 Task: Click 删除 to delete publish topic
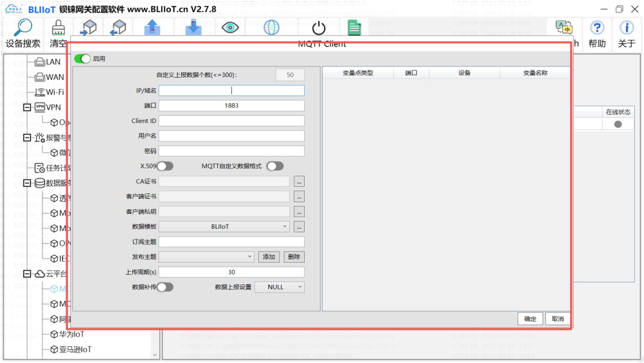pyautogui.click(x=294, y=257)
